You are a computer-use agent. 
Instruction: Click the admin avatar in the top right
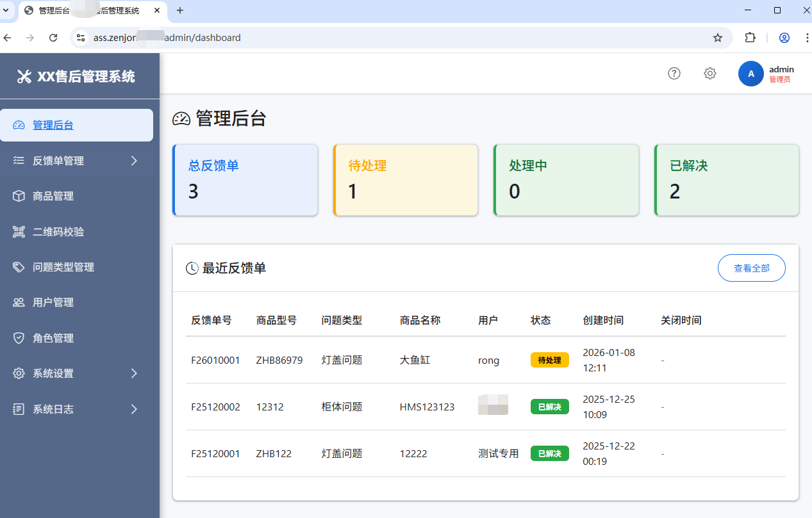(x=751, y=74)
